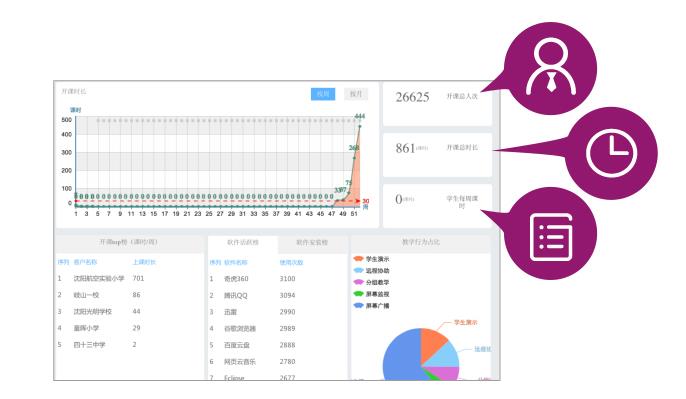This screenshot has width=686, height=399.
Task: Click the 使用次数 column header
Action: click(291, 262)
